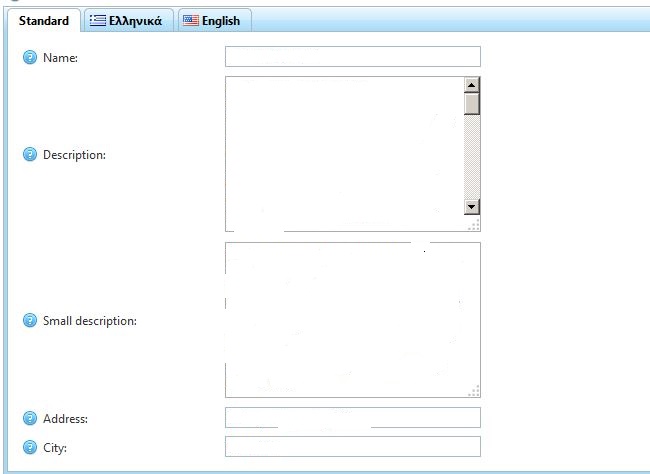650x474 pixels.
Task: Click the Description textarea resize grip
Action: pos(474,225)
